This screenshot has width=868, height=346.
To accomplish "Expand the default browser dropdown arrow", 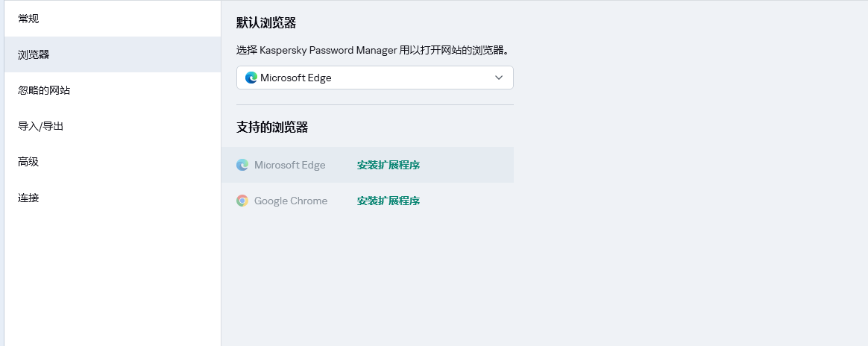I will click(x=499, y=78).
